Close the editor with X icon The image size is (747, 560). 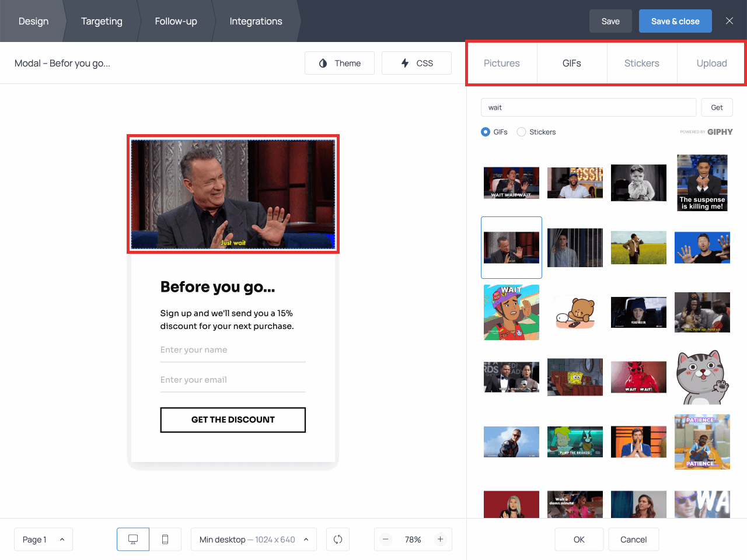(729, 21)
